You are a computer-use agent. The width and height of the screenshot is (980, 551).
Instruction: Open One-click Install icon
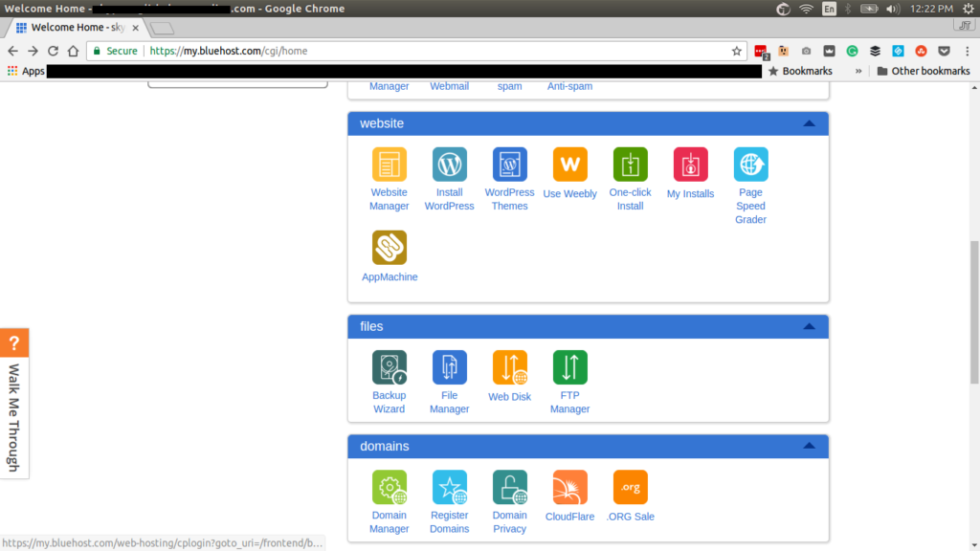(630, 165)
